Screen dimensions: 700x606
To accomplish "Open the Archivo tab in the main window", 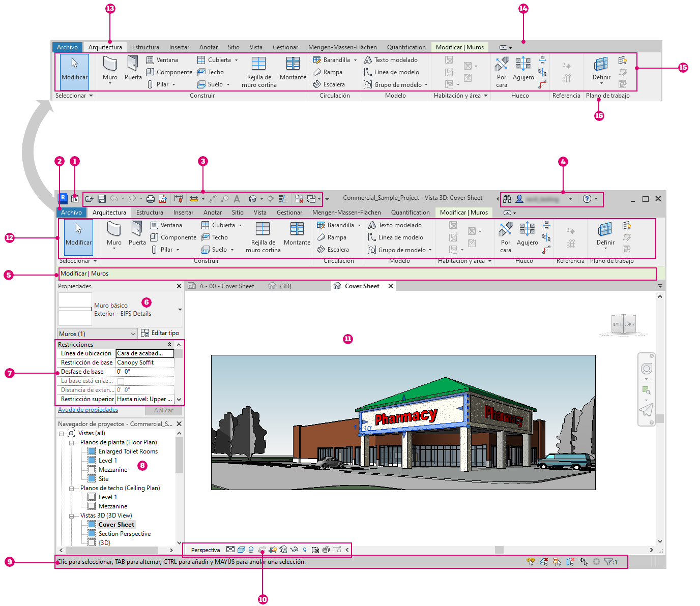I will (x=71, y=213).
